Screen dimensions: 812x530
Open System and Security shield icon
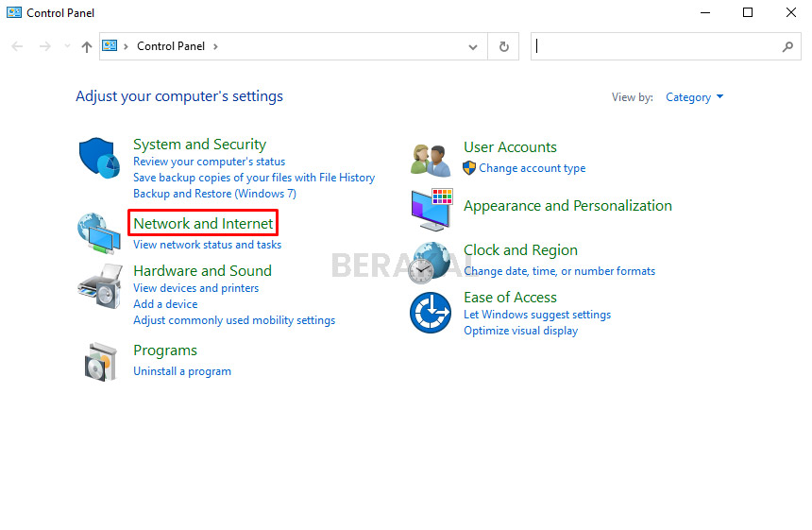click(99, 158)
